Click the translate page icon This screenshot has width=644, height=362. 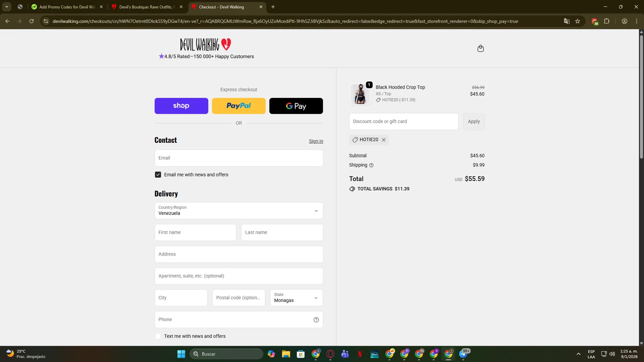(566, 21)
